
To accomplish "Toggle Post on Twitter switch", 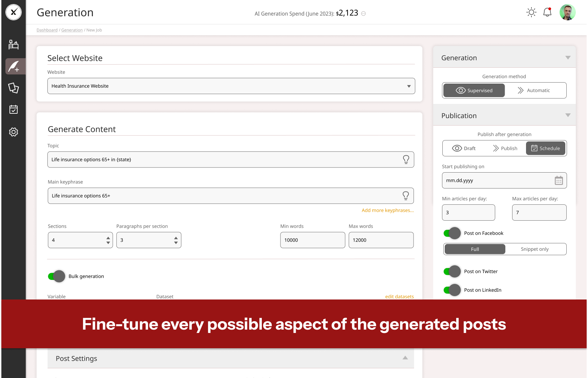I will (x=452, y=271).
